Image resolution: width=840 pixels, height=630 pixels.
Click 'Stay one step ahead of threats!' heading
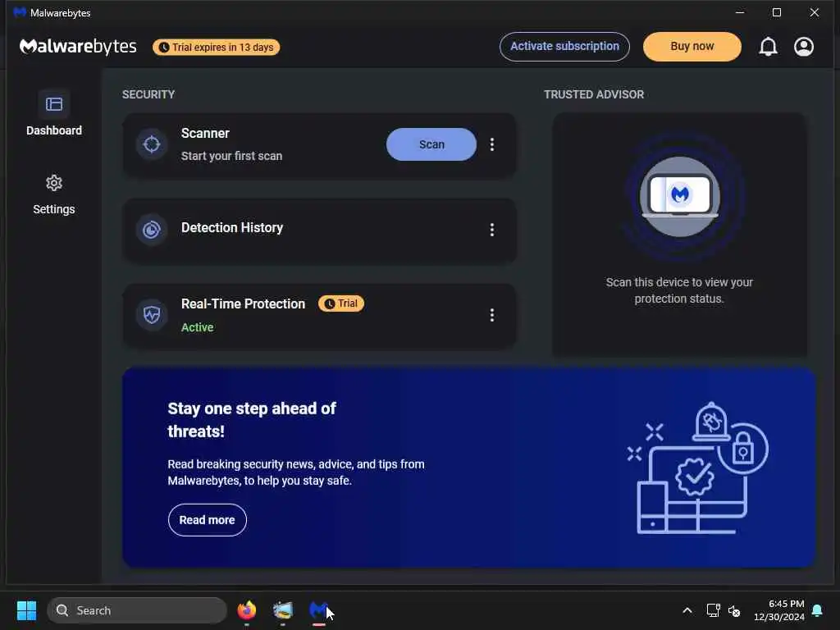(252, 420)
